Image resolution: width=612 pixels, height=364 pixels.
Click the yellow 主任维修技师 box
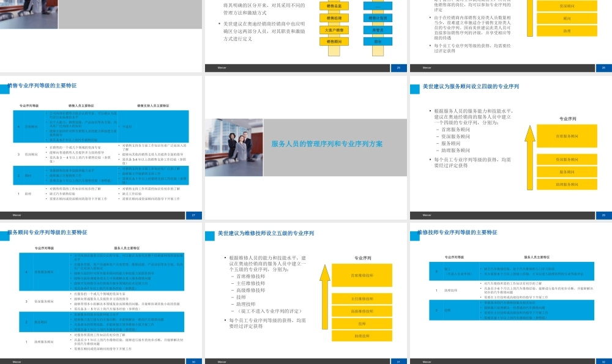(362, 299)
